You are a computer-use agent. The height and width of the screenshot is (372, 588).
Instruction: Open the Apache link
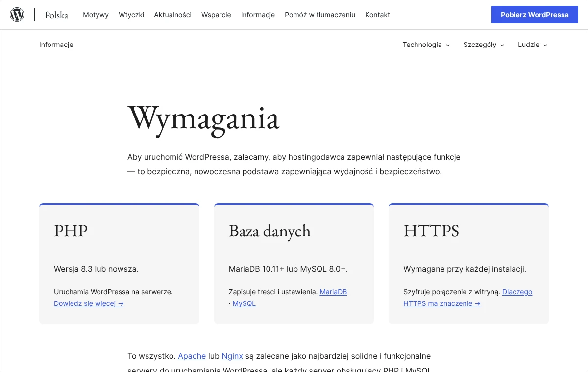[192, 356]
